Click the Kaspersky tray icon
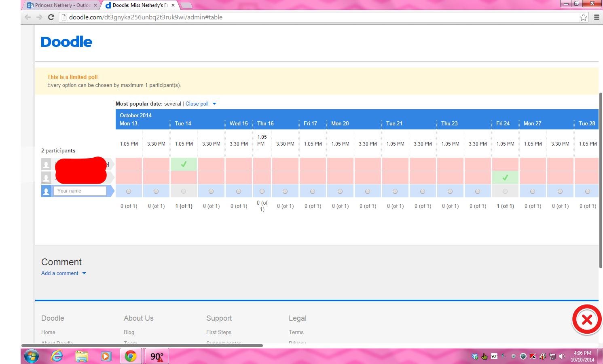The height and width of the screenshot is (364, 603). click(x=533, y=356)
